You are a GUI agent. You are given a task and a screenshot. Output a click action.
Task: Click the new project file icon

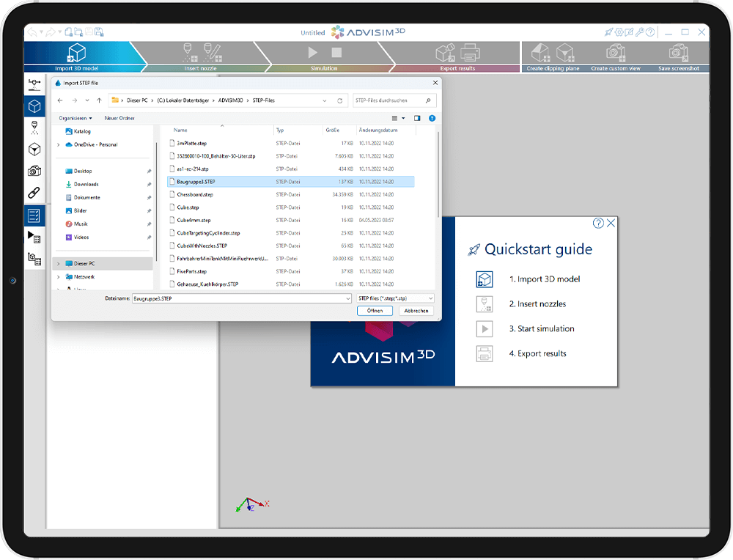click(x=68, y=32)
